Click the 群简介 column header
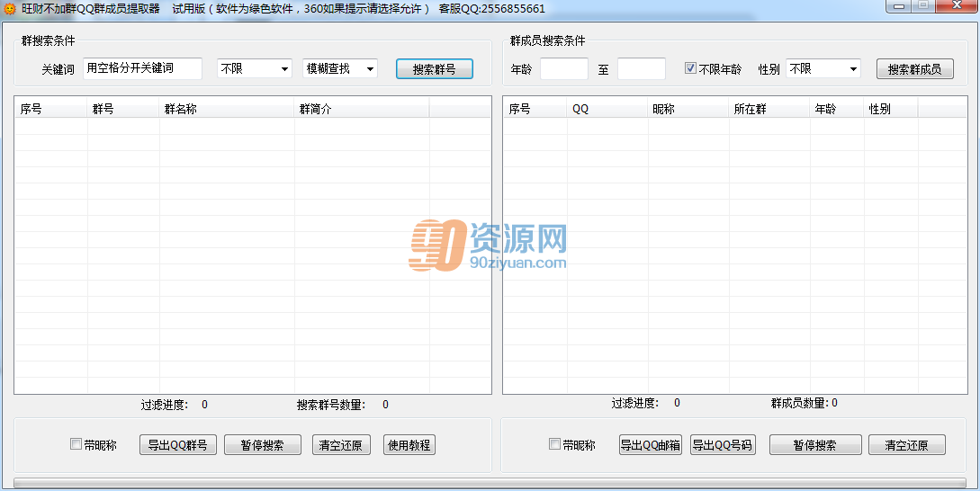The height and width of the screenshot is (491, 980). point(362,109)
